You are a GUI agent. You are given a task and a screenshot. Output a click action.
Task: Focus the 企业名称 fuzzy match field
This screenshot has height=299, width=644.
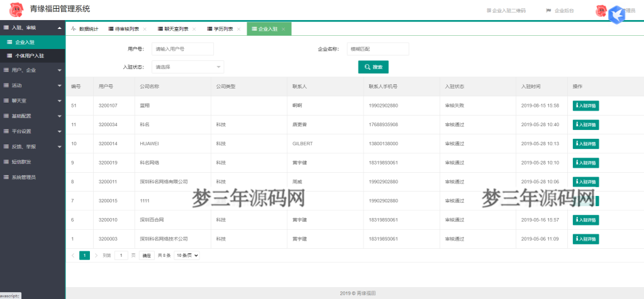pyautogui.click(x=378, y=49)
